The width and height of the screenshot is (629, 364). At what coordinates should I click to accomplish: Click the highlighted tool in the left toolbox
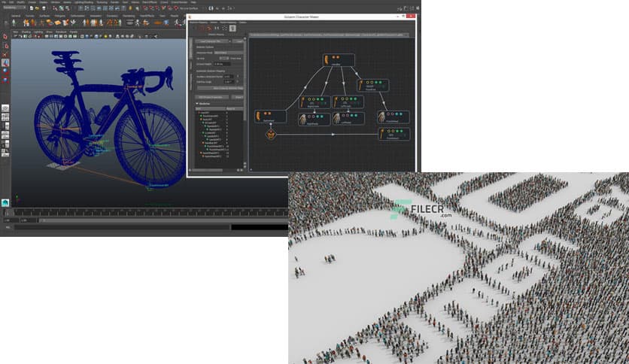5,63
